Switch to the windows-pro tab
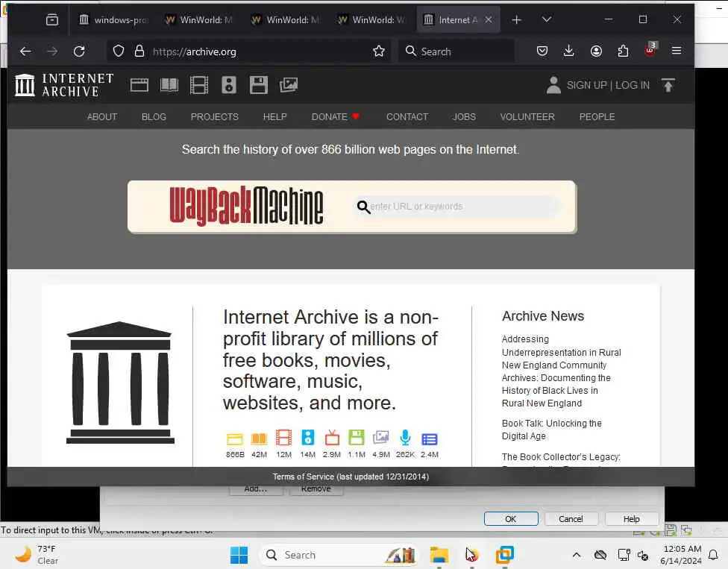Image resolution: width=728 pixels, height=569 pixels. point(113,19)
